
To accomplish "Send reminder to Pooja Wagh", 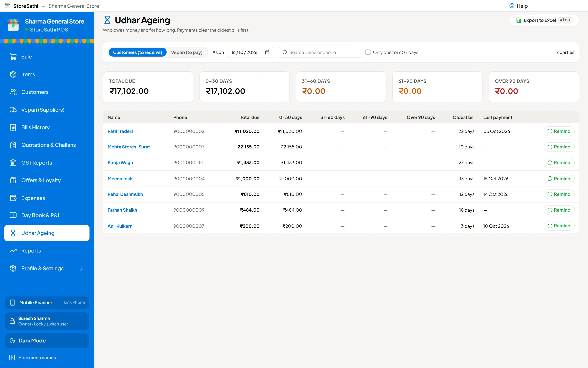I will [559, 163].
